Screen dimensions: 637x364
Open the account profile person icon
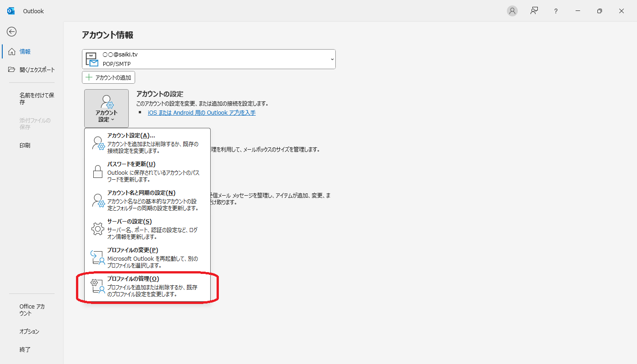point(512,11)
